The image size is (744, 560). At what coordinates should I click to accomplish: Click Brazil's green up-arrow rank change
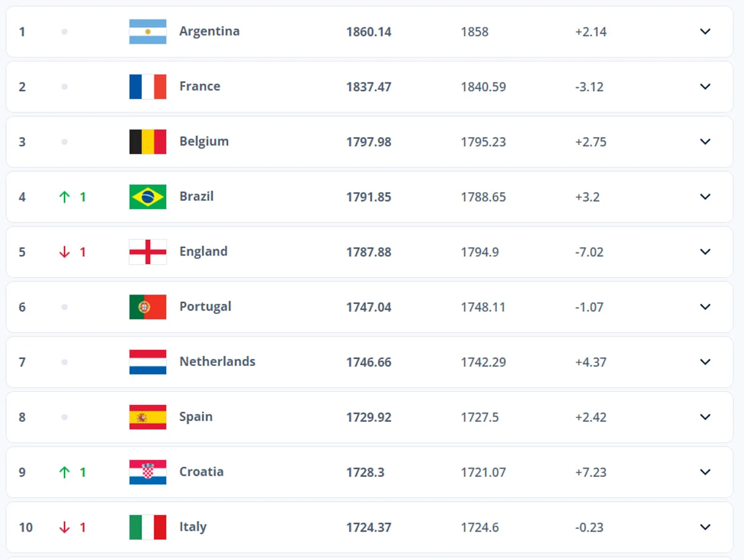point(64,197)
